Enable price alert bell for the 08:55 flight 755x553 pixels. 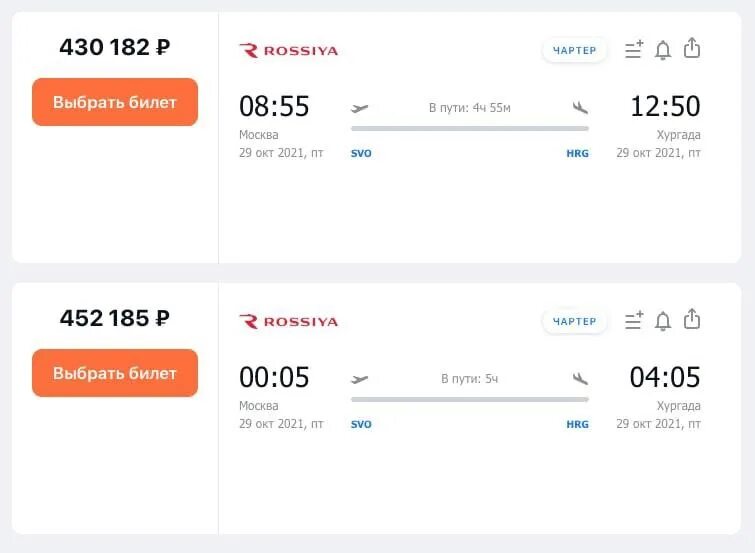click(x=663, y=50)
